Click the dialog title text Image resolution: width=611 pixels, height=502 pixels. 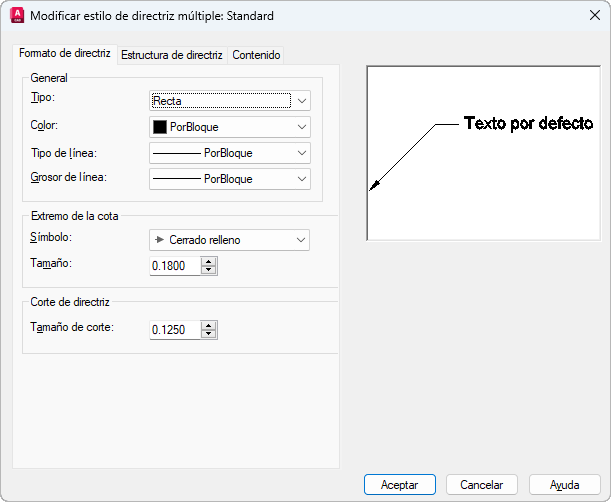pyautogui.click(x=152, y=16)
